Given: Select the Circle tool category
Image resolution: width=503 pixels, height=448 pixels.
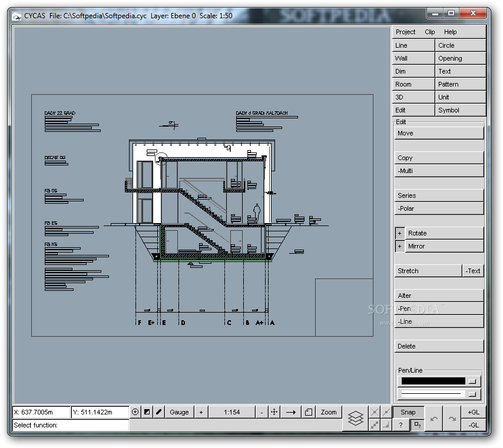Looking at the screenshot, I should (461, 45).
